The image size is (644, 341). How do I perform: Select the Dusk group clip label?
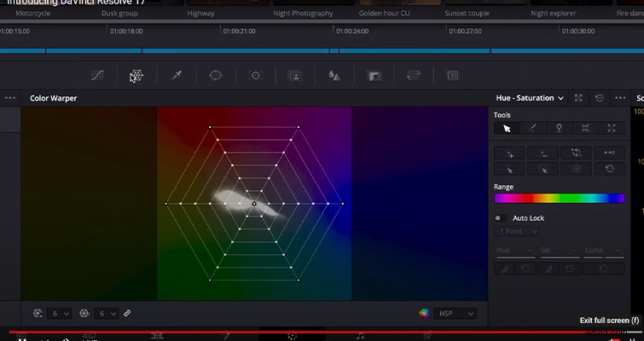click(119, 13)
